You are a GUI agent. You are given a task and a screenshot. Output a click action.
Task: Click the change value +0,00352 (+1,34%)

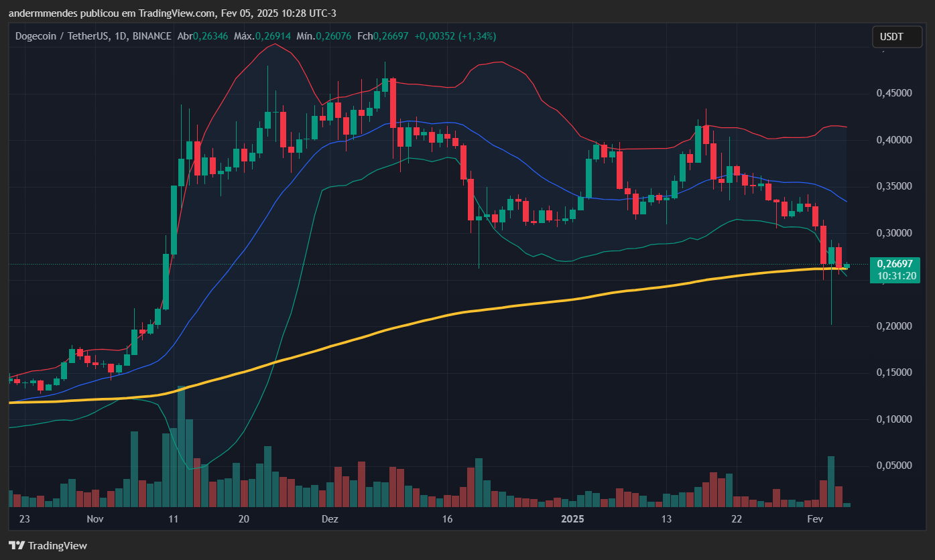click(455, 36)
